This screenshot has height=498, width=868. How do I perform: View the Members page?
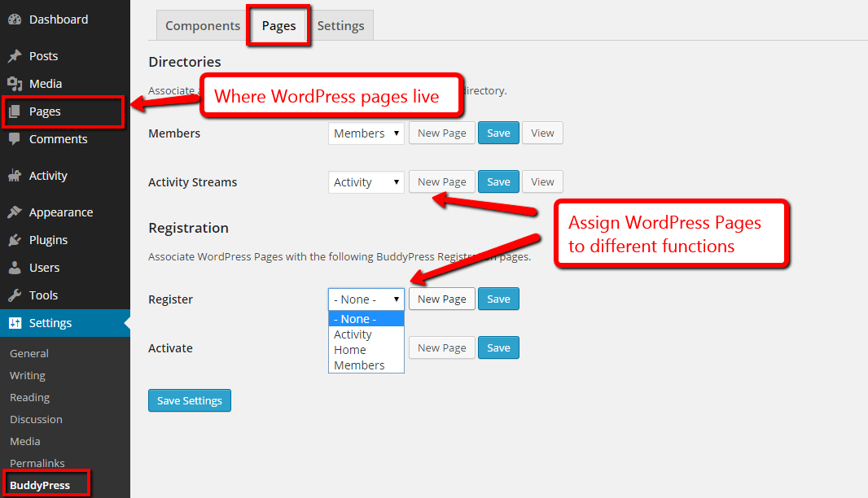click(x=542, y=133)
